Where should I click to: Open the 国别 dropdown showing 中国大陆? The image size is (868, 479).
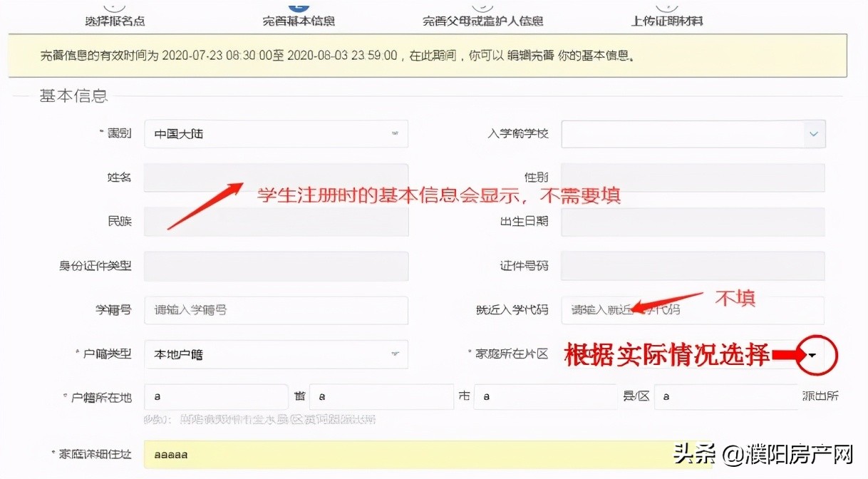[x=276, y=133]
